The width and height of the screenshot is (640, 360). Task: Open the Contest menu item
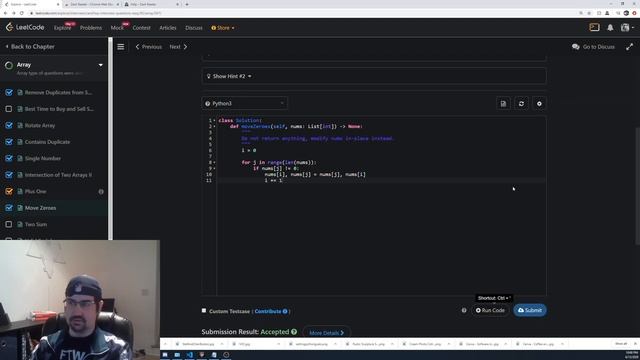[x=142, y=28]
